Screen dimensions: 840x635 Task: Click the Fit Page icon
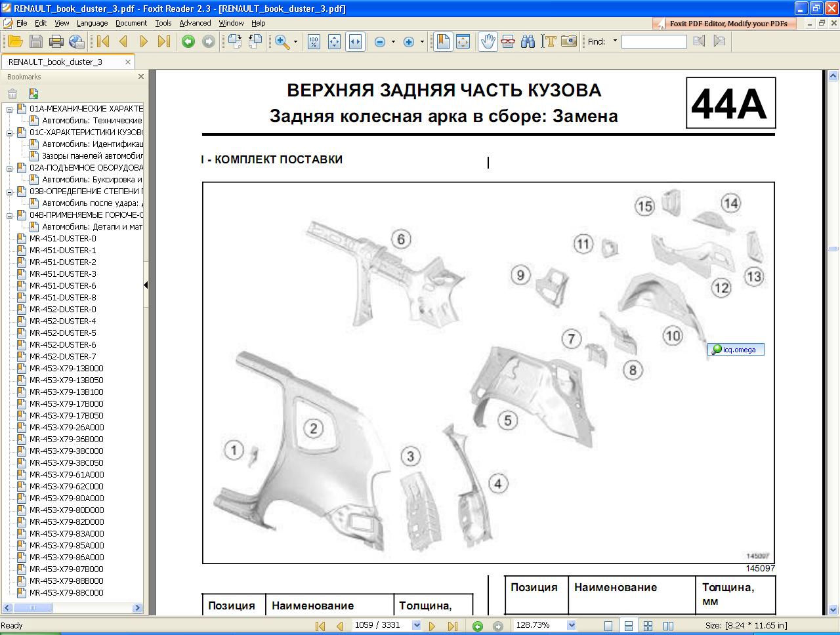click(x=334, y=41)
